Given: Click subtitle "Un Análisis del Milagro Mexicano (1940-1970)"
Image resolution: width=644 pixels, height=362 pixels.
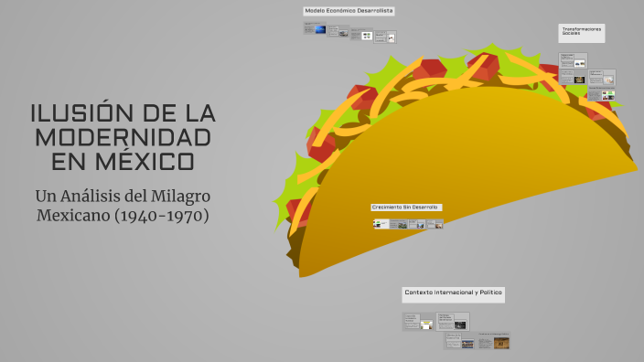Looking at the screenshot, I should click(x=123, y=206).
